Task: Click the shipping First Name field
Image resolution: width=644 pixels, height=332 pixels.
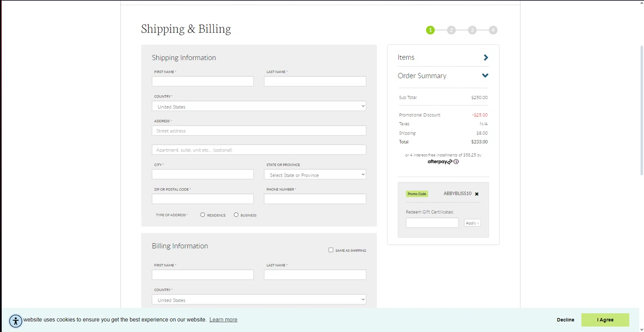Action: (203, 81)
